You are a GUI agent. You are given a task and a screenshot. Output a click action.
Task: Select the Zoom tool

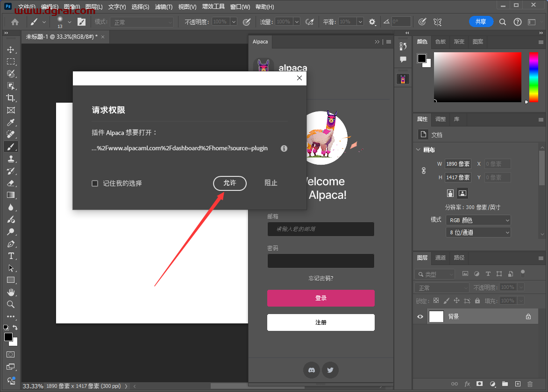10,304
